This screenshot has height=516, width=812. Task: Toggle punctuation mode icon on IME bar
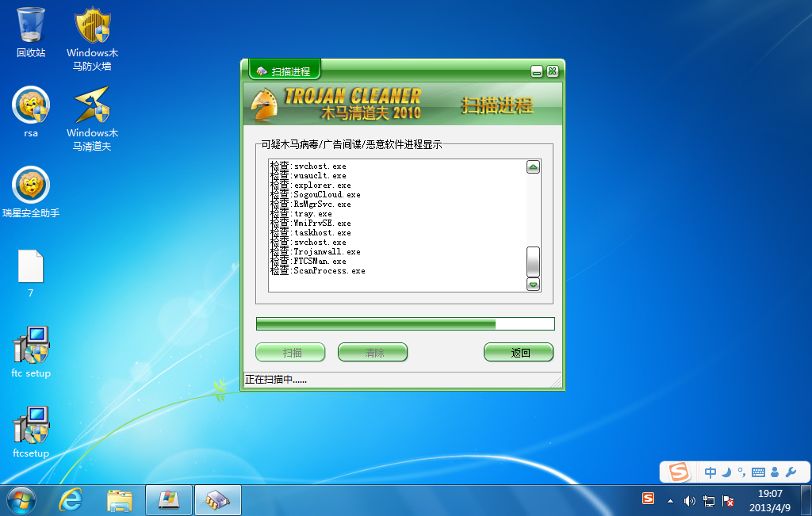coord(741,472)
